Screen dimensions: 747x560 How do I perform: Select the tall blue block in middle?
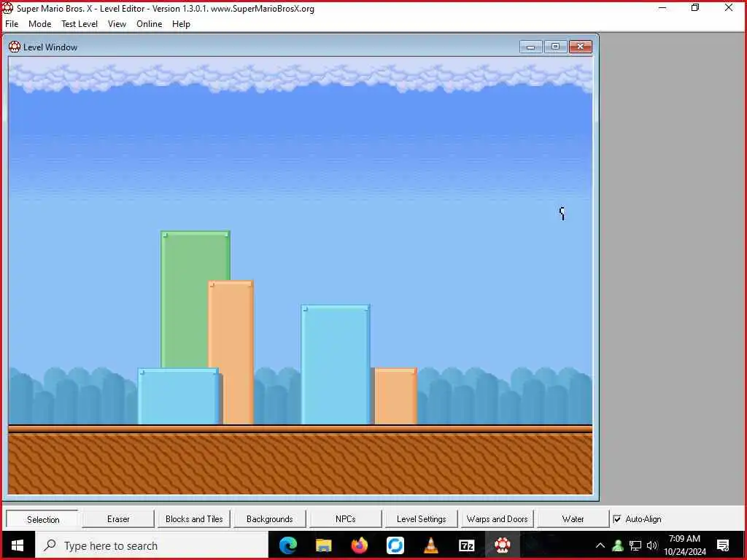[x=336, y=365]
